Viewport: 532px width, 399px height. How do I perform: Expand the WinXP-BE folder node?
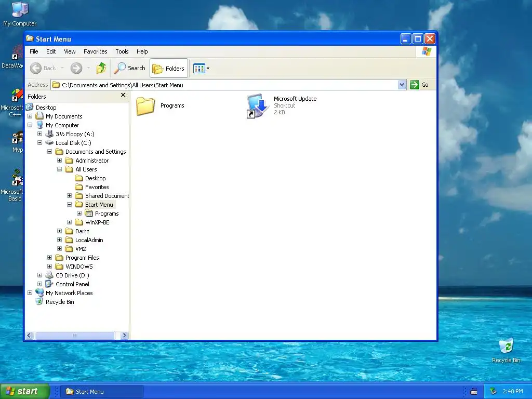pos(69,222)
